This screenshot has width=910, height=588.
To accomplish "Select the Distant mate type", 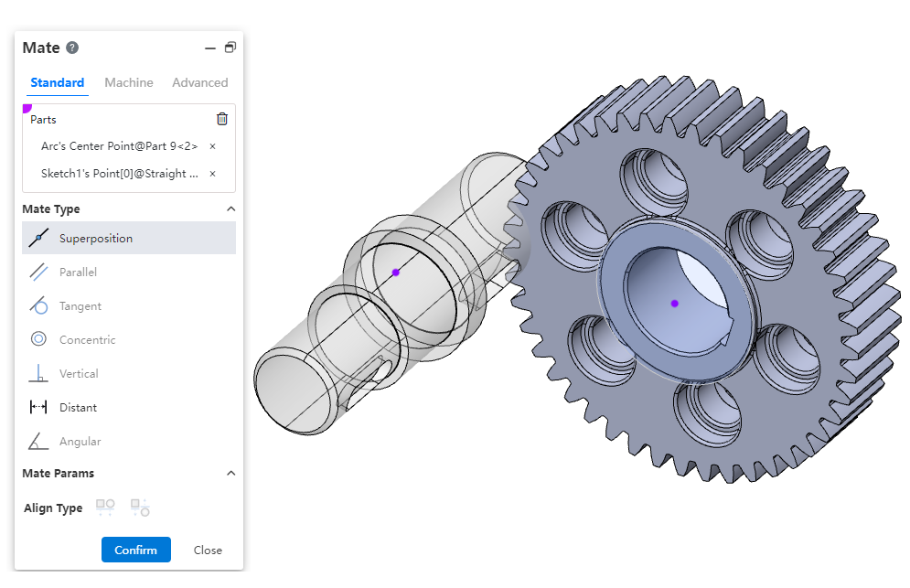I will [x=78, y=408].
